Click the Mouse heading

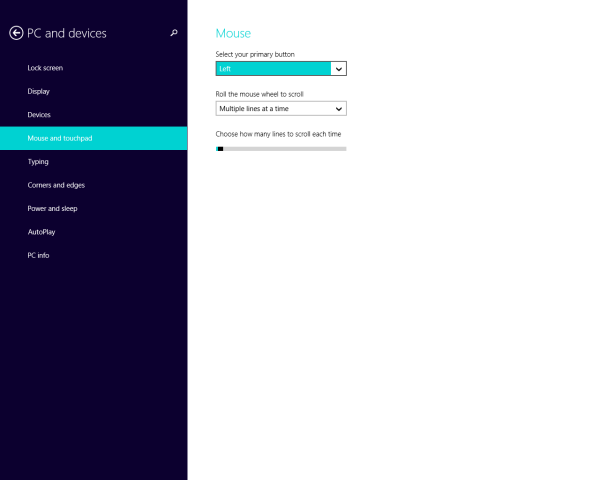tap(233, 33)
